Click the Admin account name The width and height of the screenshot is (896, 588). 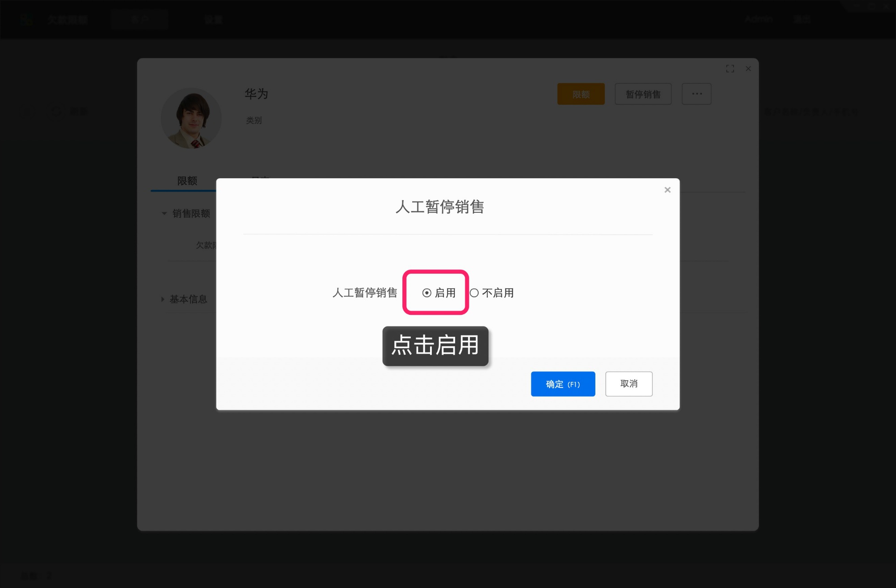click(758, 19)
